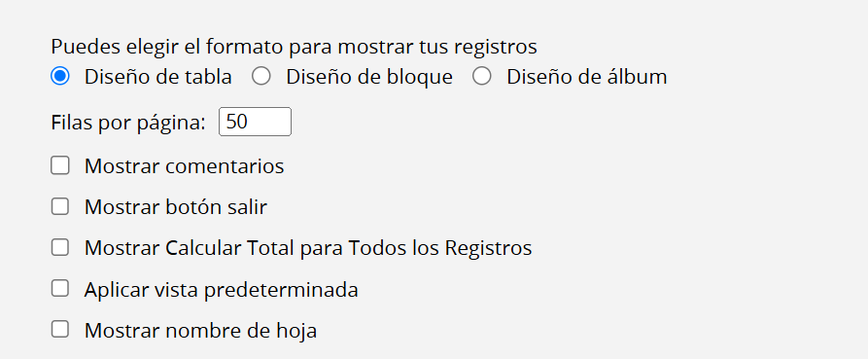Select the Diseño de tabla radio button
868x359 pixels.
[x=60, y=76]
